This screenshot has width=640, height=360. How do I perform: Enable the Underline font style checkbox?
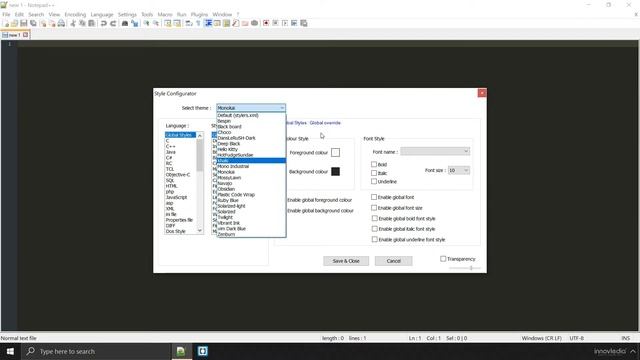[374, 181]
